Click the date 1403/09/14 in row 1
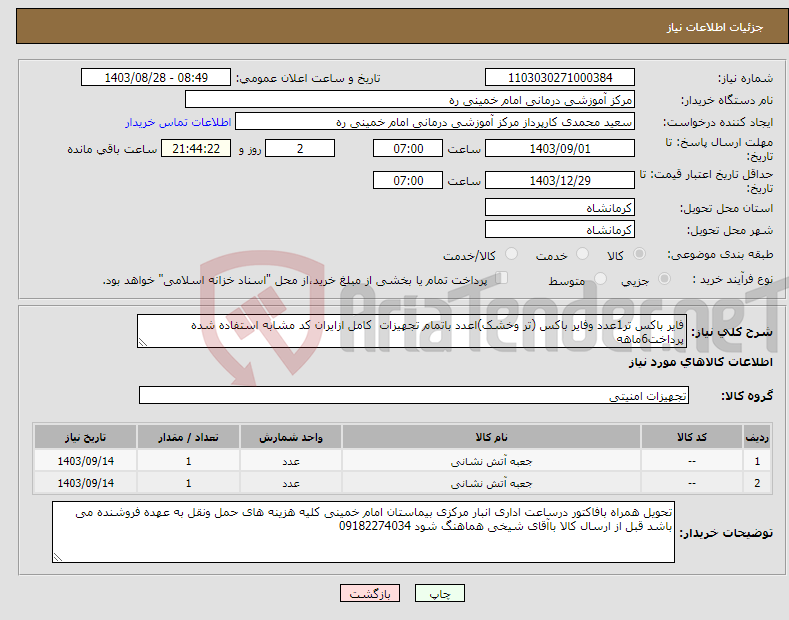789x620 pixels. (86, 461)
